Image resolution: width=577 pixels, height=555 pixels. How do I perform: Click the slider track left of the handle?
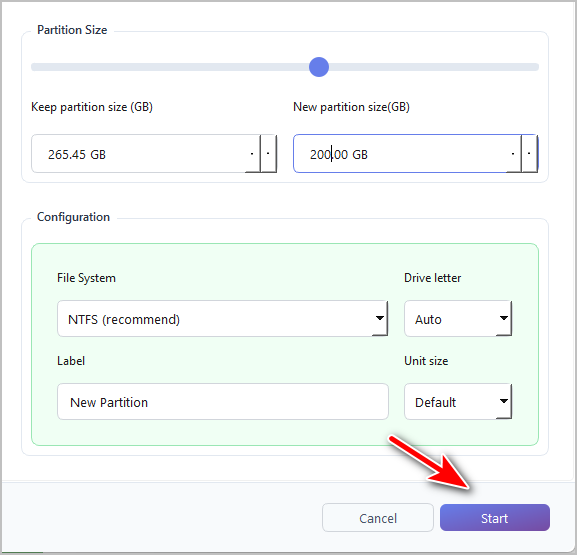click(x=170, y=67)
